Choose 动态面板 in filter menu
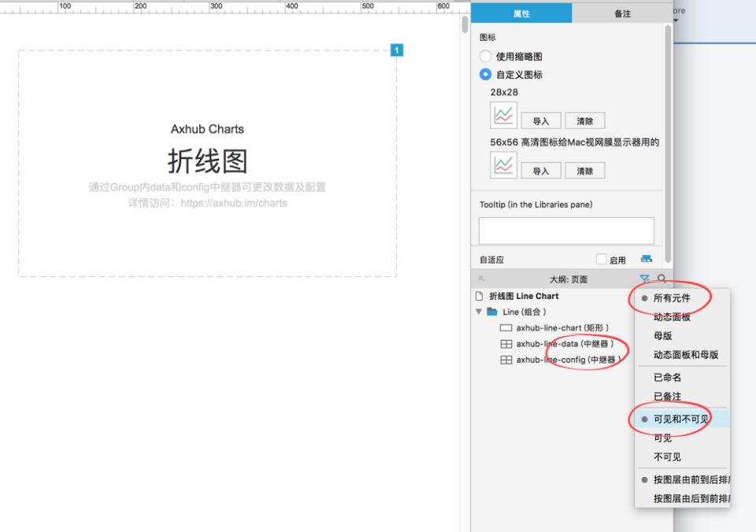Screen dimensions: 756x532 coord(682,317)
